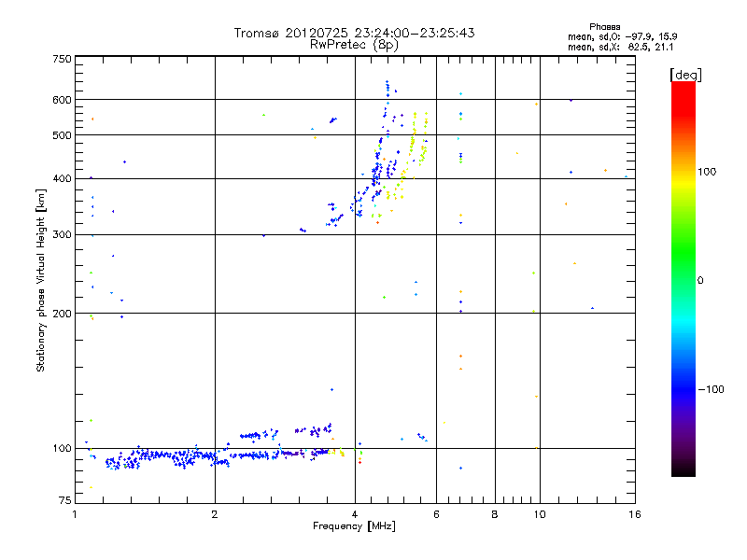Click the '600' height axis tick label
The height and width of the screenshot is (560, 747).
click(63, 100)
